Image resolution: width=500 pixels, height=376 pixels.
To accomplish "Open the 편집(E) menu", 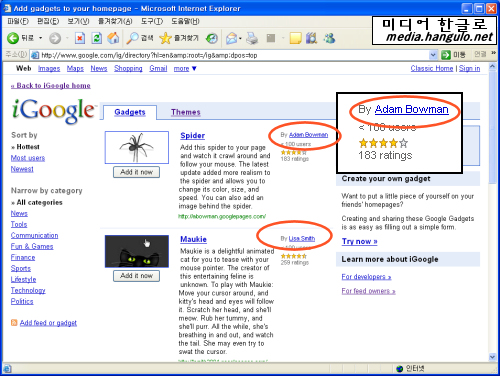I will click(x=48, y=21).
